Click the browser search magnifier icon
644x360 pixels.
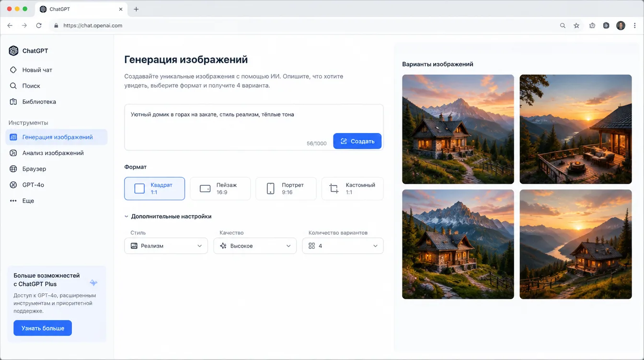tap(563, 25)
